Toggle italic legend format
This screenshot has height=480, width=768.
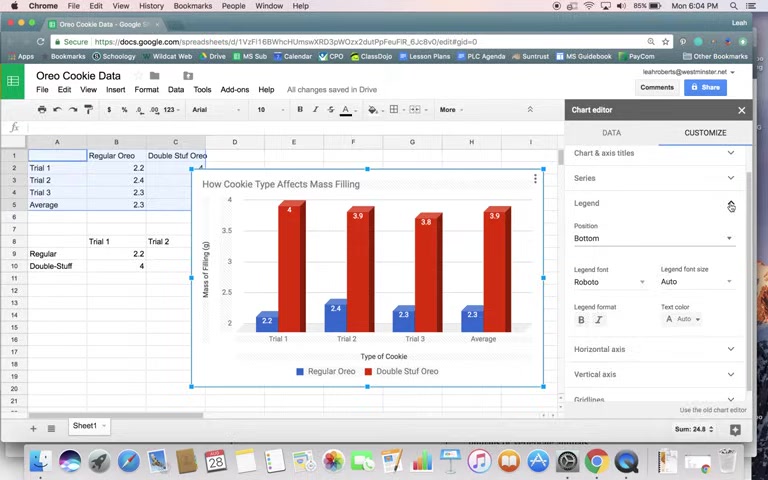tap(599, 320)
